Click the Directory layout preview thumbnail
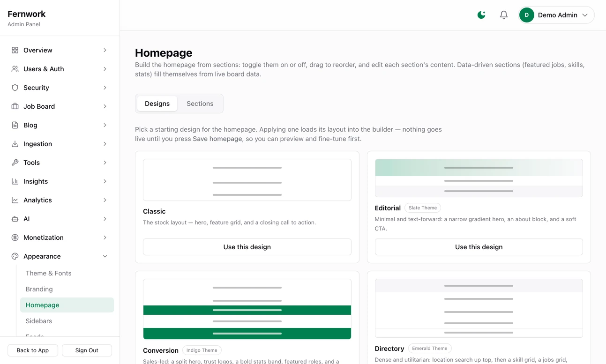 click(479, 308)
